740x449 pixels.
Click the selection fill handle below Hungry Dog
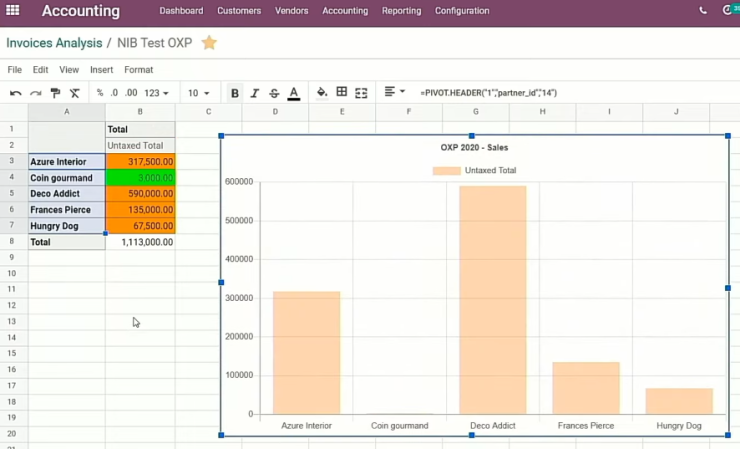pyautogui.click(x=105, y=233)
